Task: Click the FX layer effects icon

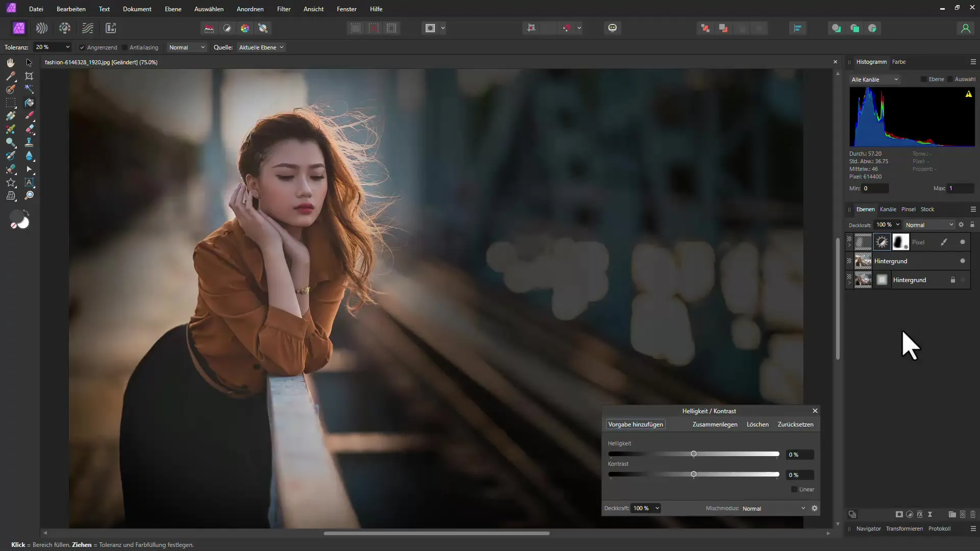Action: (920, 514)
